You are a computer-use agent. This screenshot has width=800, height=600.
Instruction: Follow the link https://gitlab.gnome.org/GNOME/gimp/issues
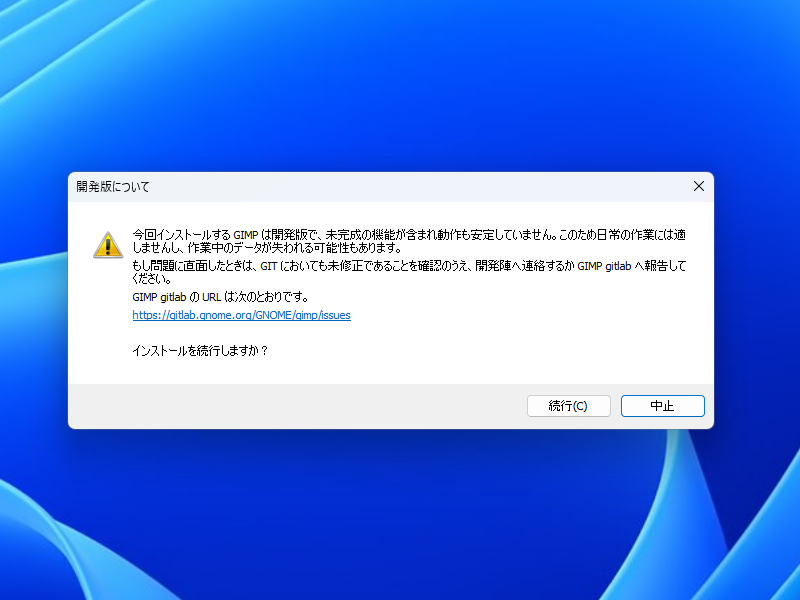[241, 314]
